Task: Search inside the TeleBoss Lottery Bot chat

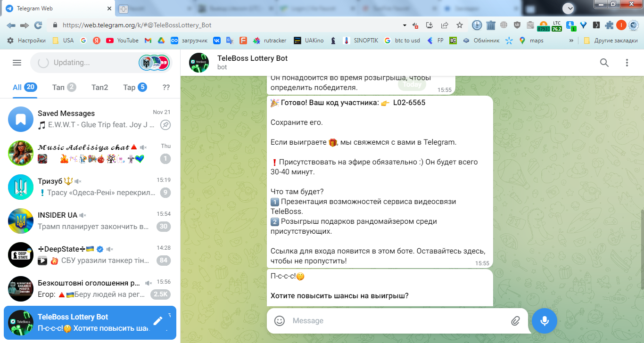Action: pos(604,63)
